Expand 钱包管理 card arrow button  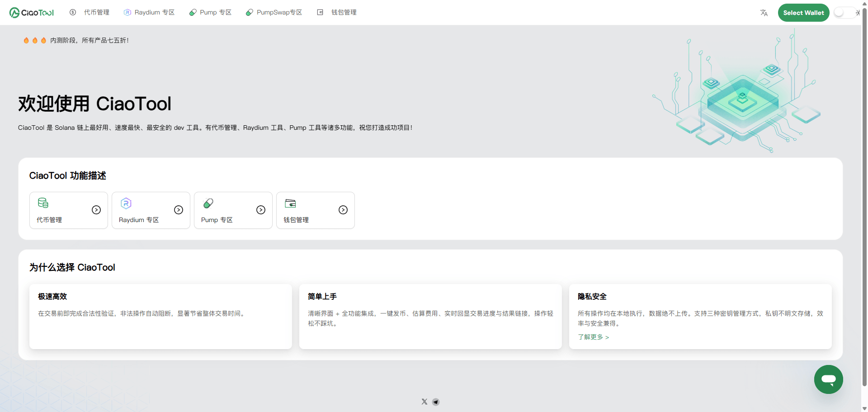(x=343, y=210)
